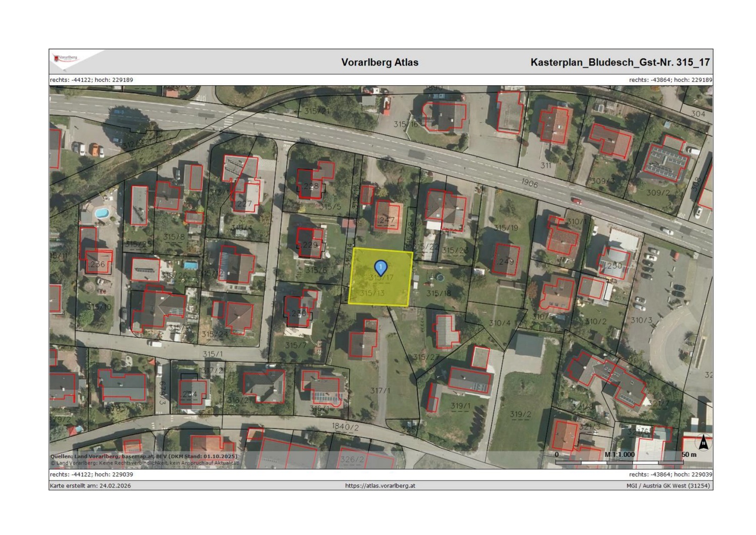Image resolution: width=756 pixels, height=535 pixels.
Task: Click parcel label 317/1
Action: [x=380, y=391]
